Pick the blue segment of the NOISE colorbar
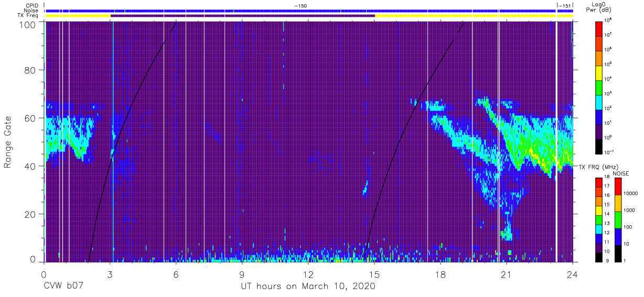Screen dimensions: 644x297 coord(618,237)
